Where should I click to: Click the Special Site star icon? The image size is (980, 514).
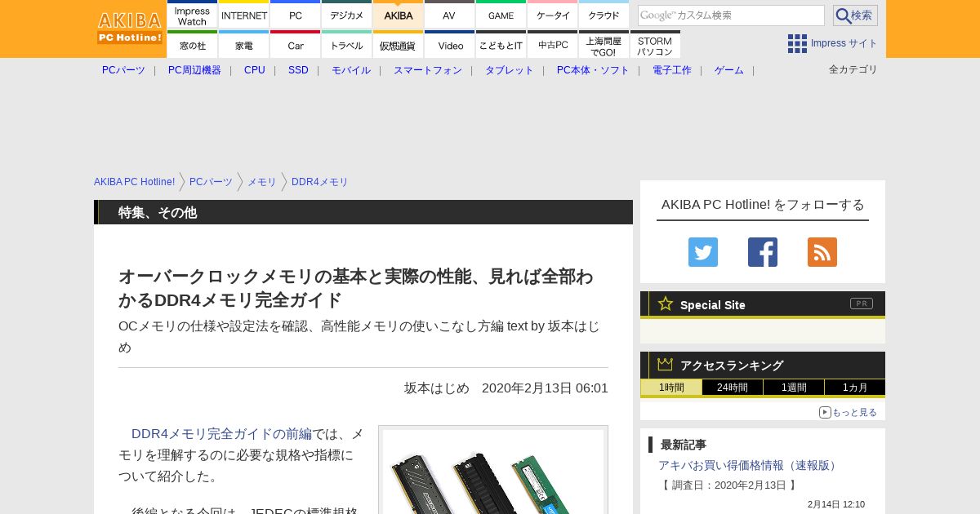666,304
